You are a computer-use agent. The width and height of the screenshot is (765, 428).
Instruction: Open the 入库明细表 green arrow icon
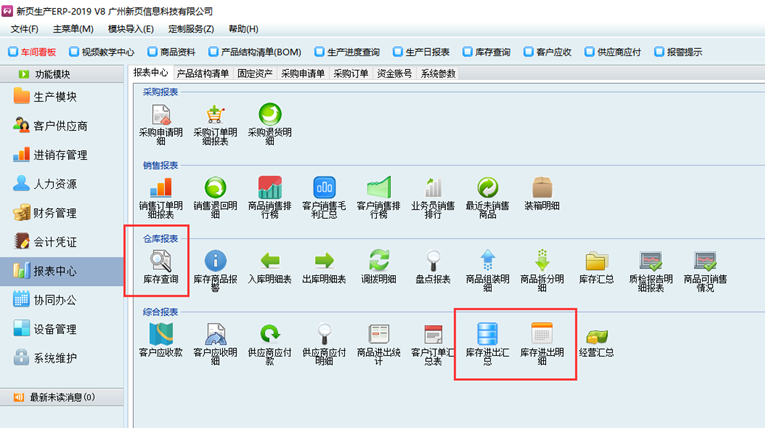[x=269, y=262]
